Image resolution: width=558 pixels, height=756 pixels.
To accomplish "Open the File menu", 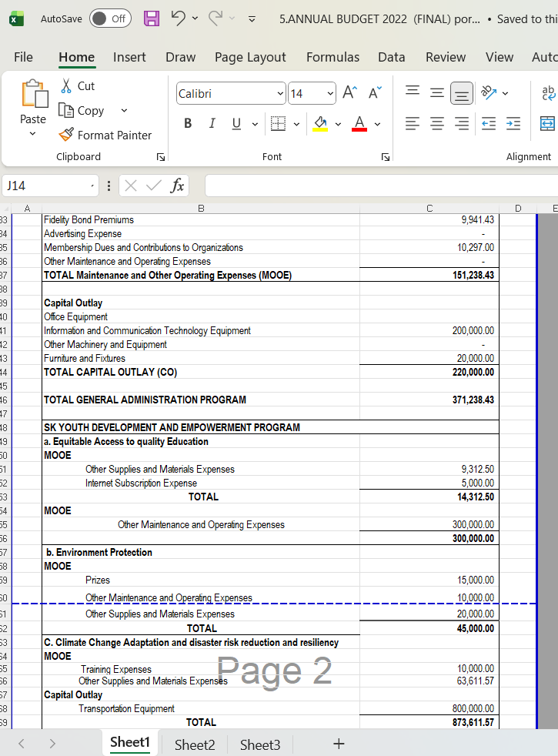I will [23, 58].
